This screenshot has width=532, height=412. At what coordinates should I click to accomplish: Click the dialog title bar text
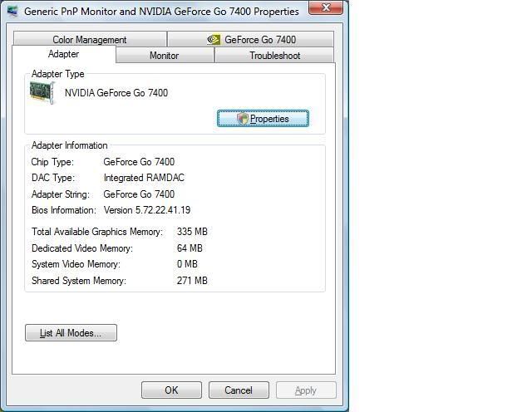tap(161, 12)
